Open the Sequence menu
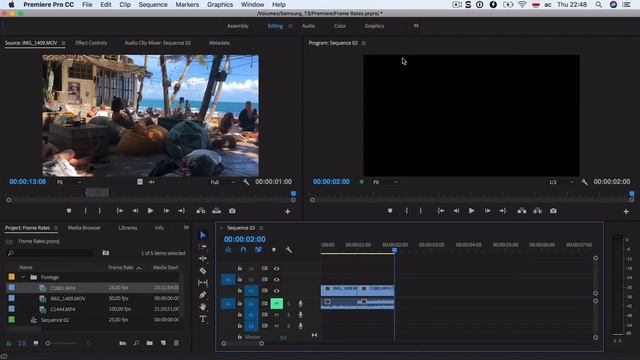Screen dimensions: 640x360 click(x=153, y=4)
